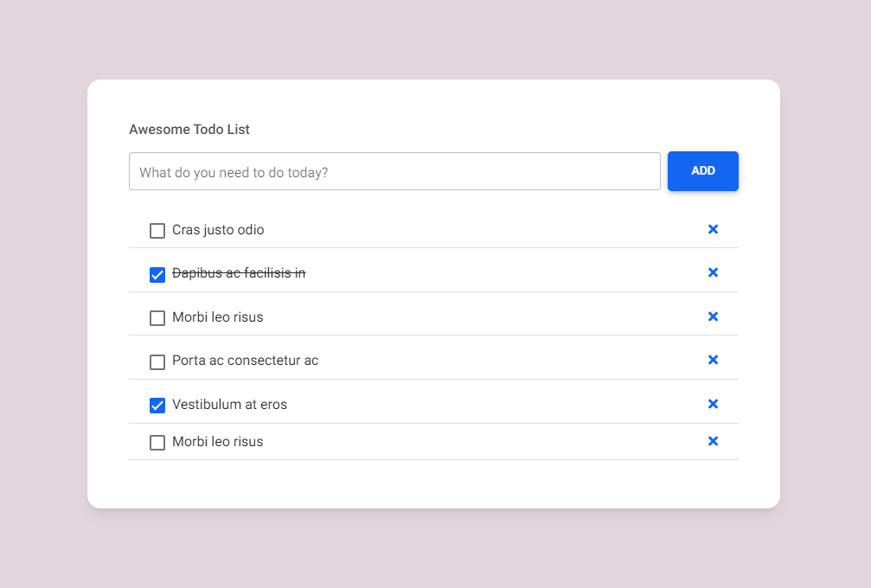Click the "Awesome Todo List" heading

189,129
